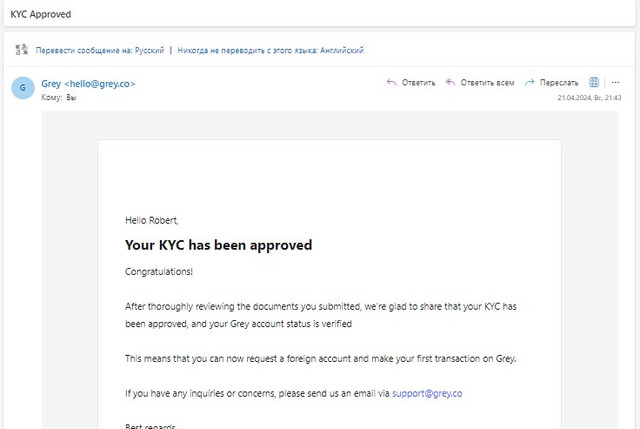640x429 pixels.
Task: Click the message date 21.04.2024 timestamp
Action: click(x=589, y=98)
